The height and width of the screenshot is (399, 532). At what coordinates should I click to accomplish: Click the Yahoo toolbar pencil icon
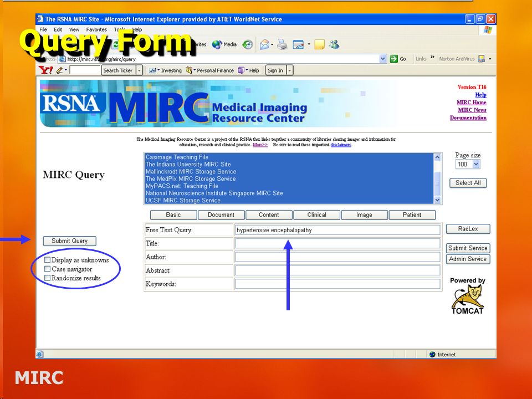coord(60,70)
